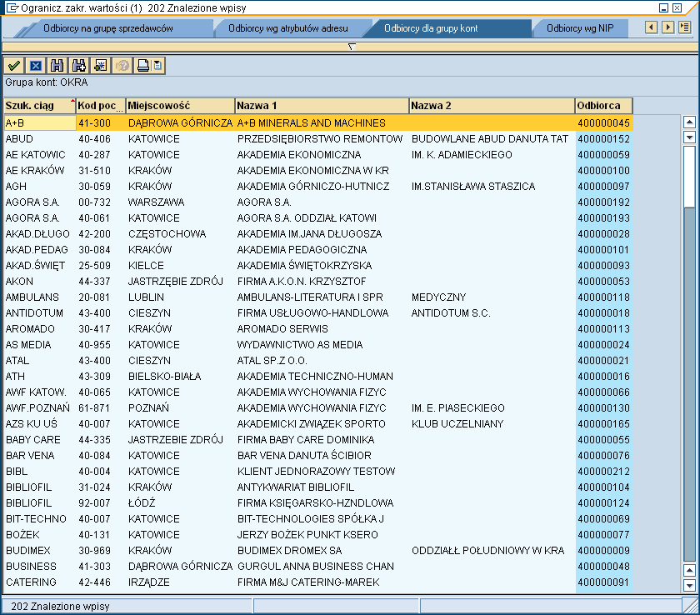The width and height of the screenshot is (700, 615).
Task: Switch to tab Odbiorcy na grupę sprzedawców
Action: pos(108,28)
